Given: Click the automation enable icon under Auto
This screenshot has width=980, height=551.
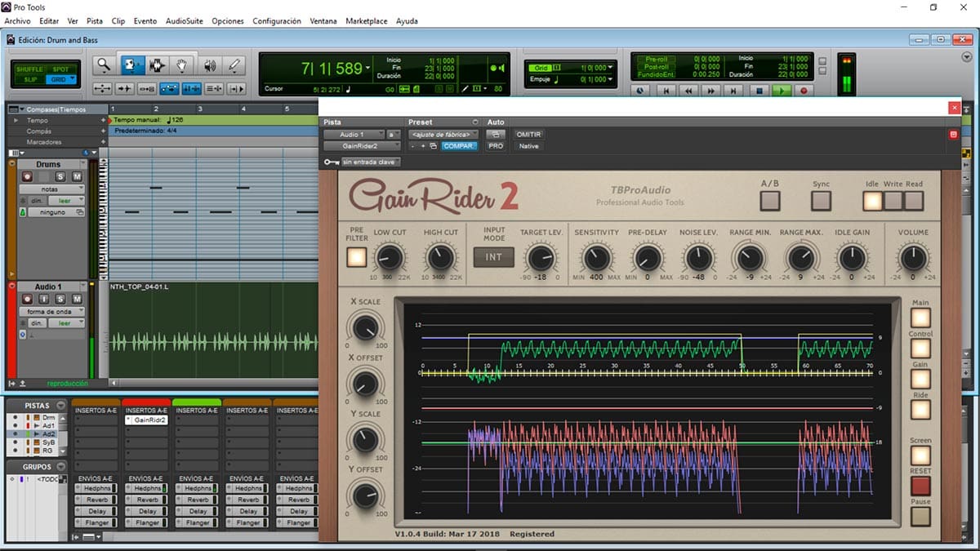Looking at the screenshot, I should click(x=496, y=135).
